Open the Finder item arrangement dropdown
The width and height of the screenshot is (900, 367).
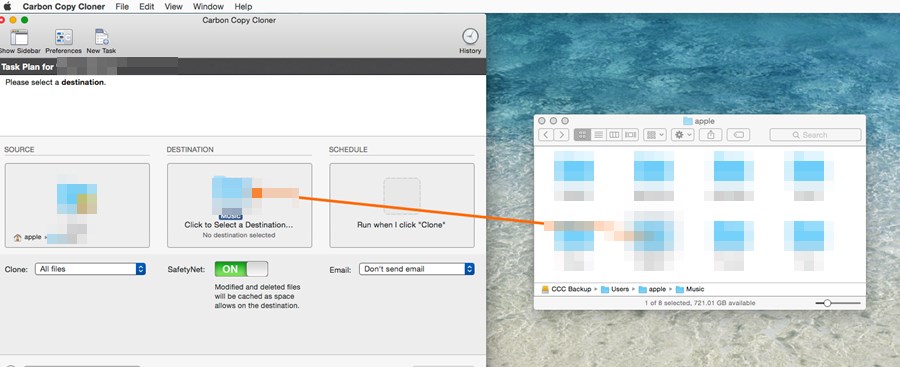655,134
